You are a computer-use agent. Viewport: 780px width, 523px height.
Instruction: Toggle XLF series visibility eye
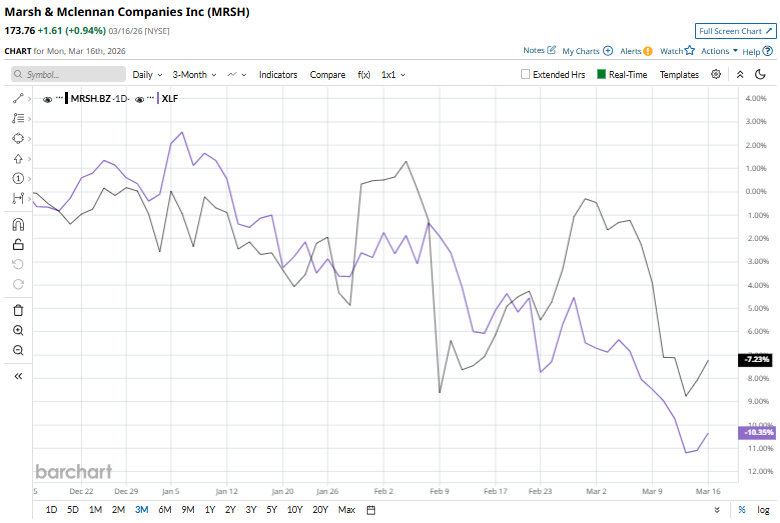click(139, 100)
